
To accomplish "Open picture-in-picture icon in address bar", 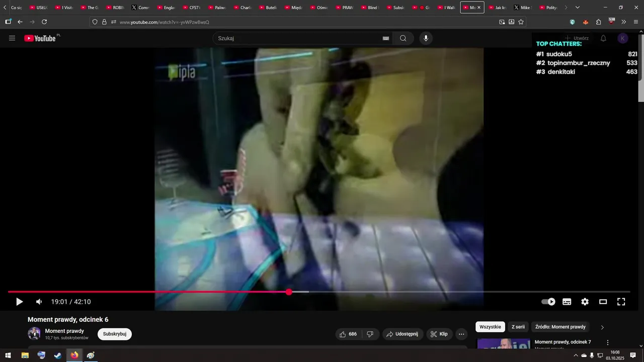I will [x=502, y=22].
